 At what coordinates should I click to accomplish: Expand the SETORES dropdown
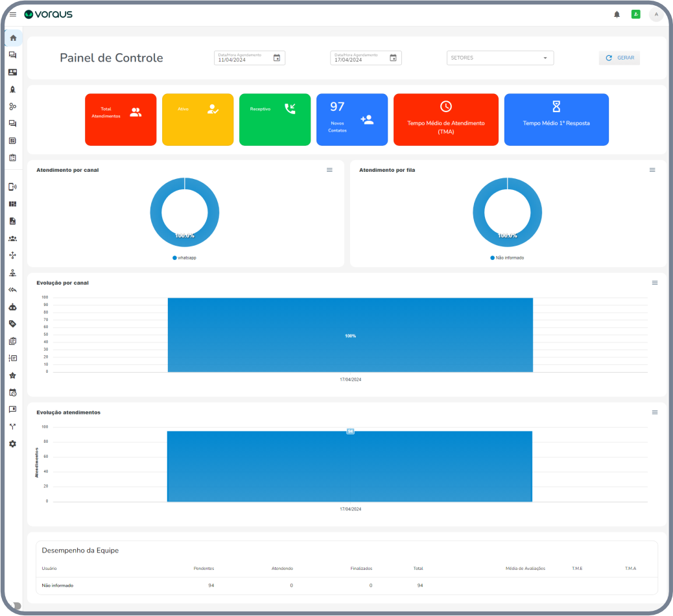tap(500, 58)
